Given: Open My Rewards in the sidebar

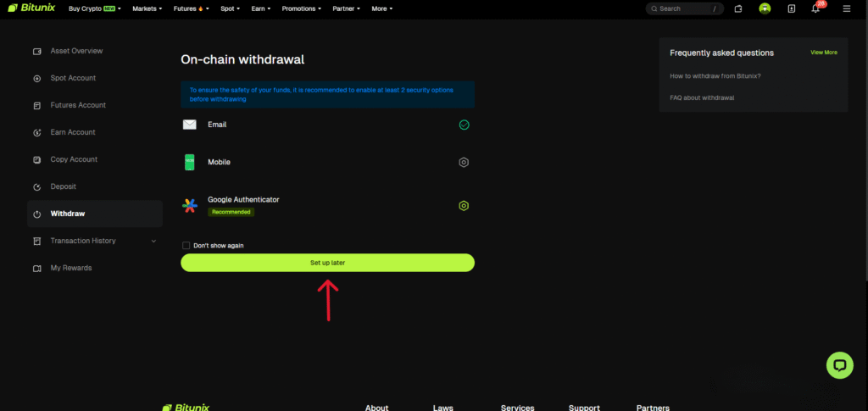Looking at the screenshot, I should coord(71,268).
